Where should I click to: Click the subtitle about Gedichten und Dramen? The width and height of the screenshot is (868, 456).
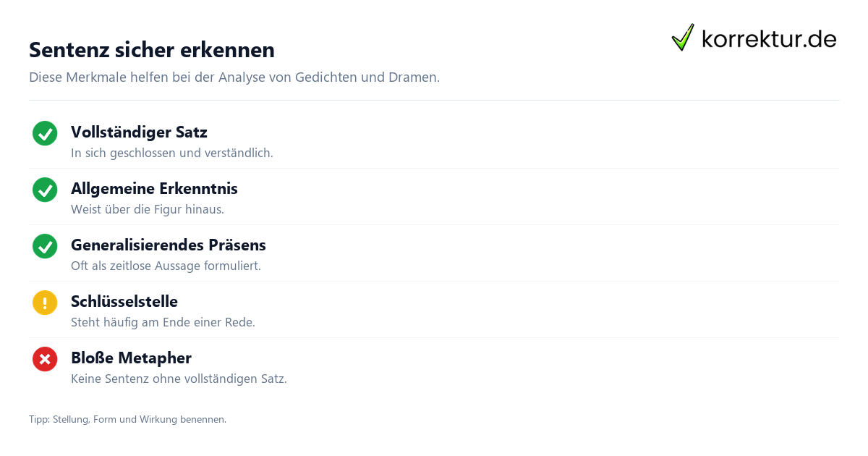click(234, 77)
